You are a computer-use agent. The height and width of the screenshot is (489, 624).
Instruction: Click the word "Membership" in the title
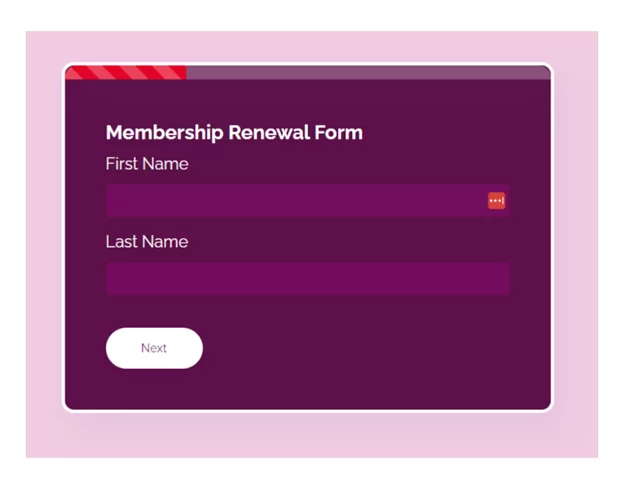pyautogui.click(x=164, y=133)
